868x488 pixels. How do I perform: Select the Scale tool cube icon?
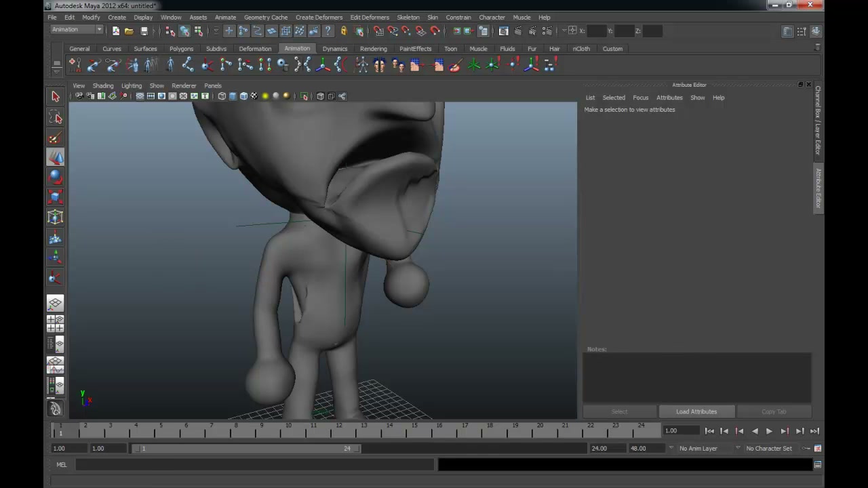56,197
